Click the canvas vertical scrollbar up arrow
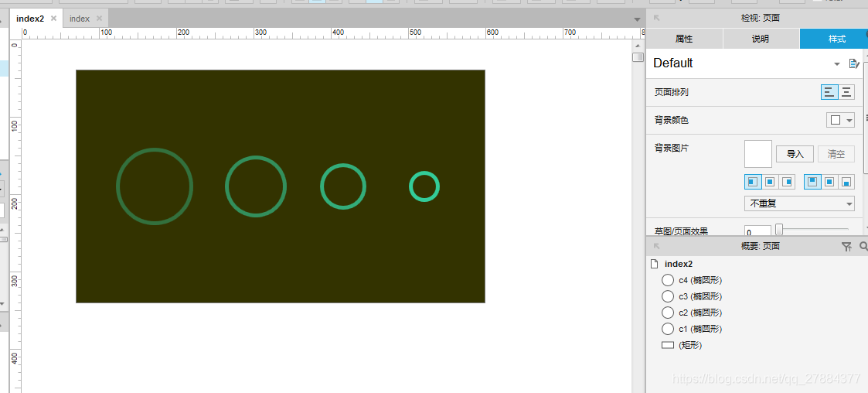868x393 pixels. tap(638, 45)
